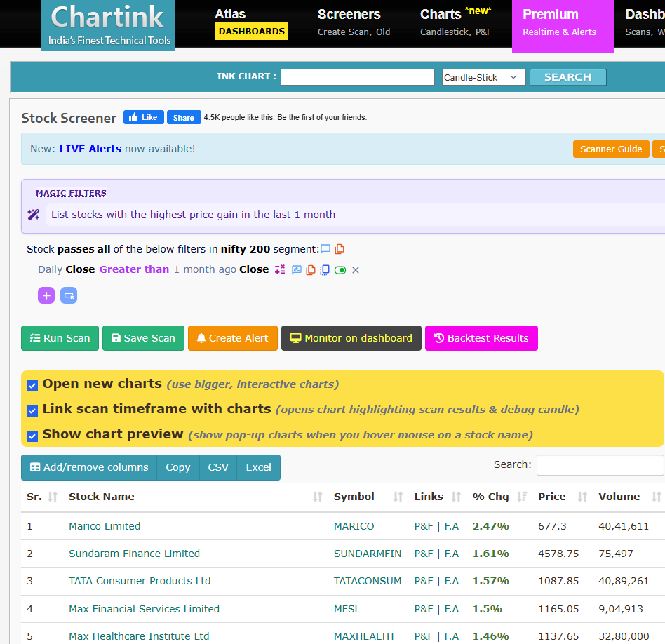The image size is (665, 644).
Task: Add a new filter with the purple plus button
Action: [46, 295]
